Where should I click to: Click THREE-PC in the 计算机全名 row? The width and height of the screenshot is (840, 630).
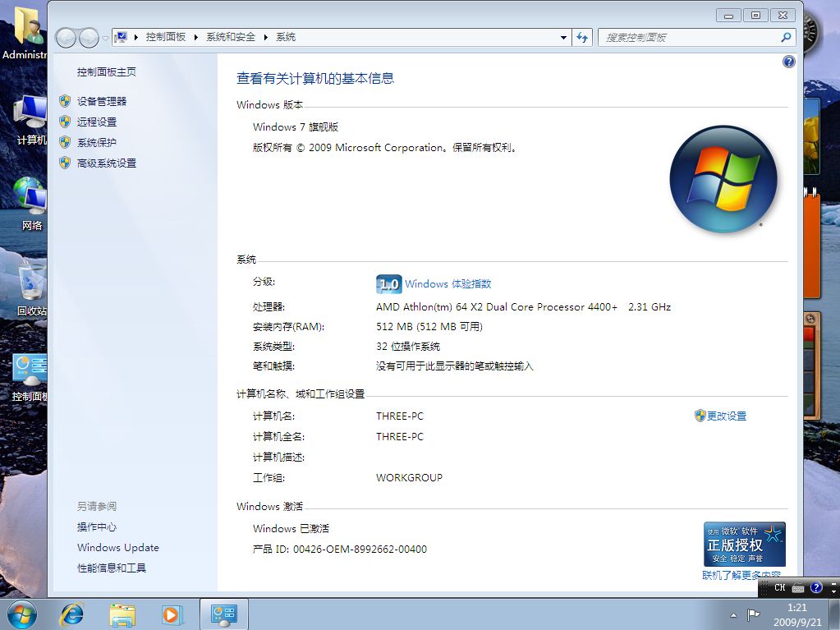click(x=400, y=437)
